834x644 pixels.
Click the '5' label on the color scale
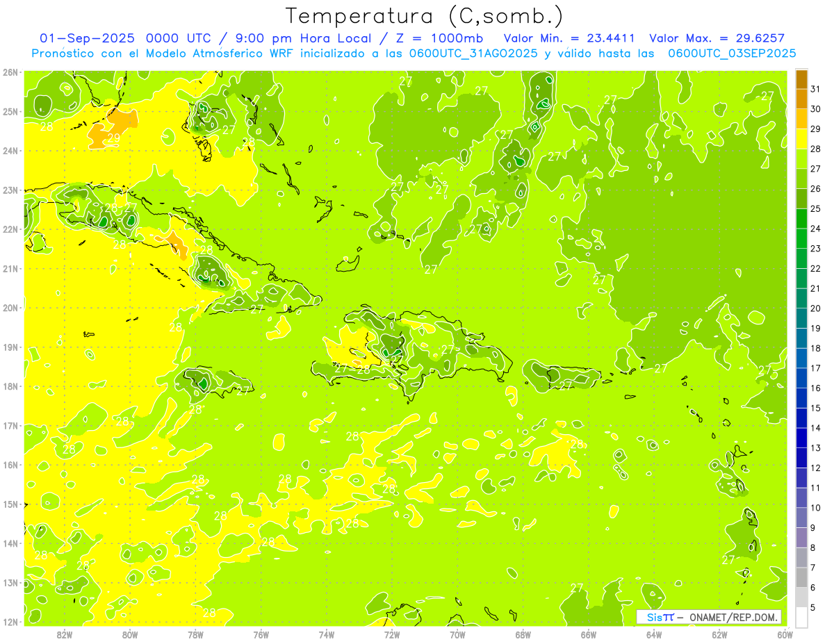point(813,607)
